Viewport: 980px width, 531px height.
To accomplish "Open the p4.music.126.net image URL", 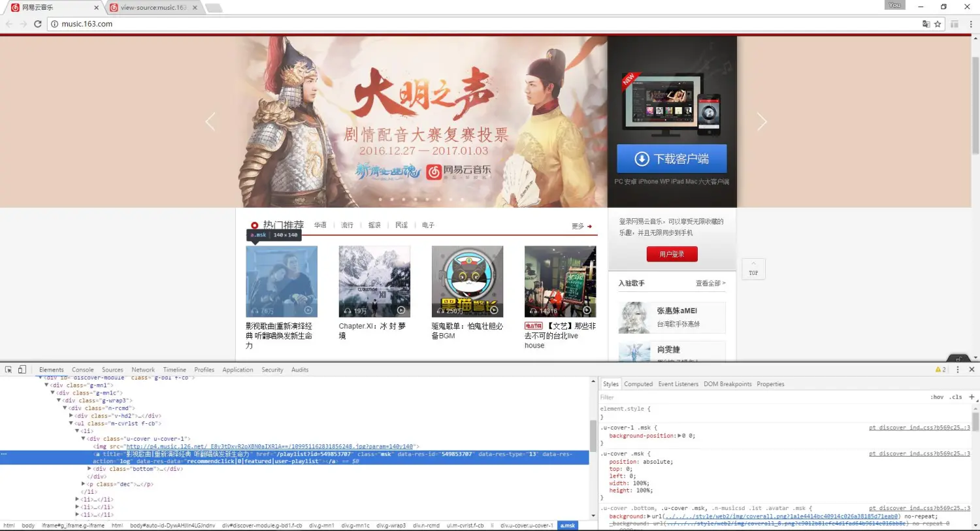I will [270, 446].
